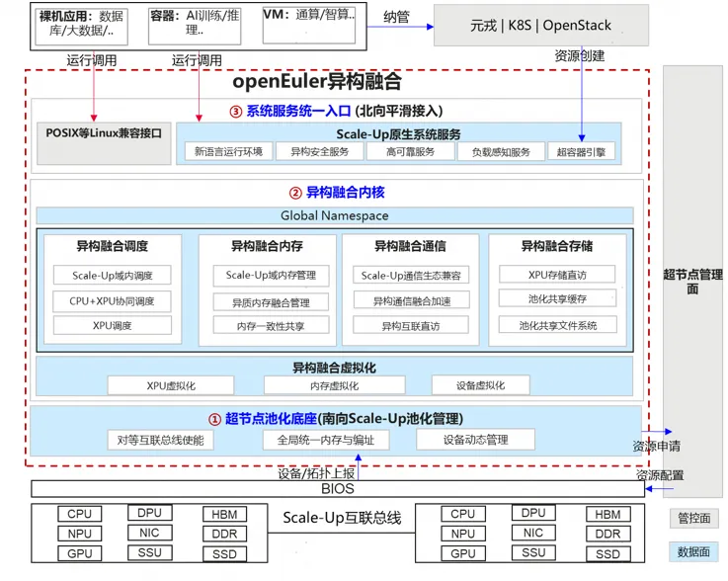Click the circled 3 marker before 系统服务统一入口

tap(235, 111)
